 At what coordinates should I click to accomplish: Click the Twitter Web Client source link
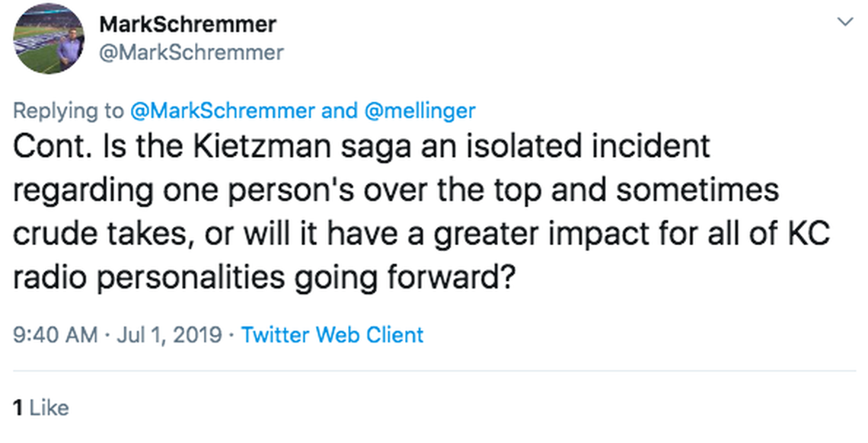(x=332, y=334)
